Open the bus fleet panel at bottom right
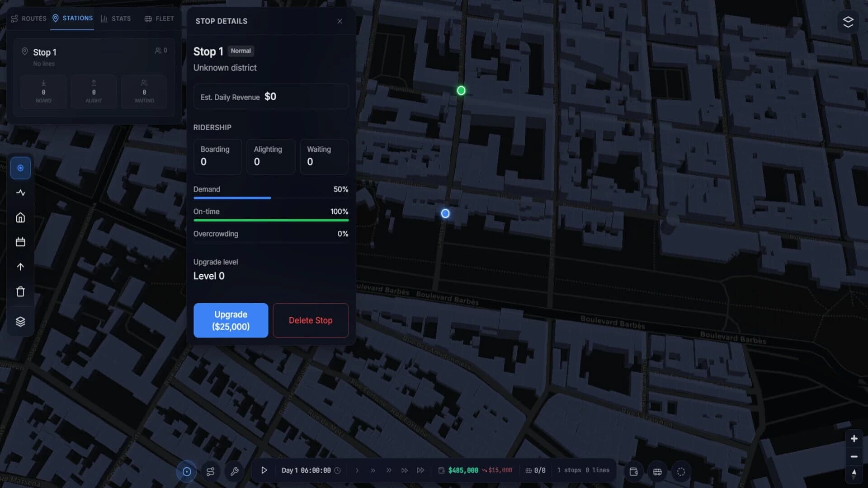Screen dimensions: 868x488 click(x=658, y=471)
